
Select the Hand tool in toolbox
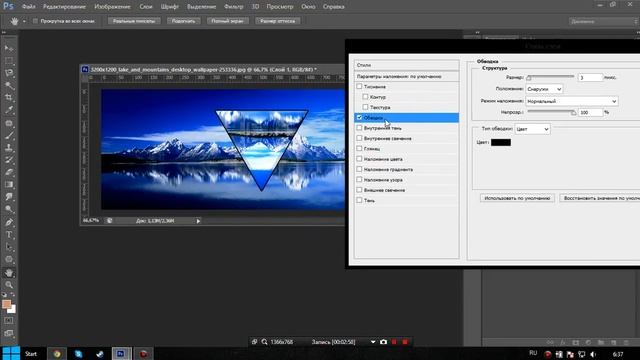click(x=9, y=272)
